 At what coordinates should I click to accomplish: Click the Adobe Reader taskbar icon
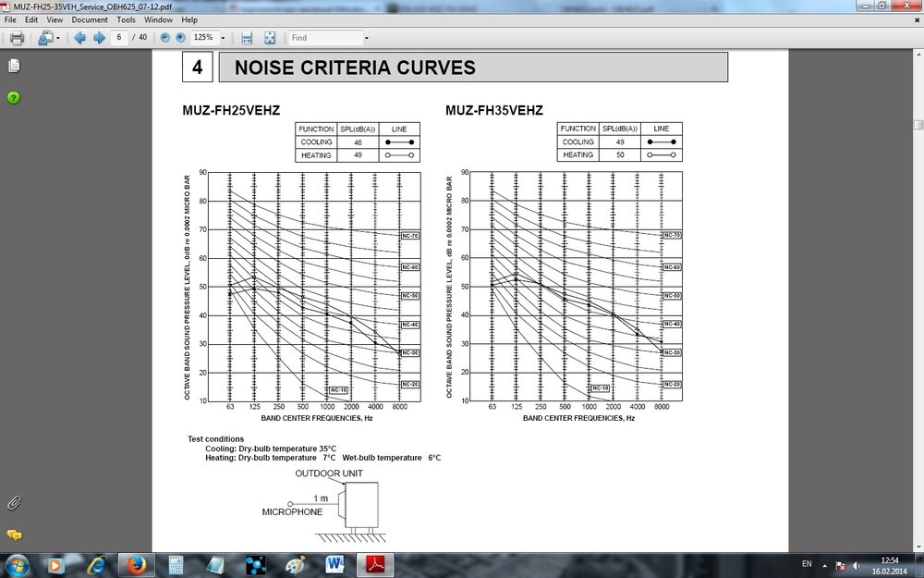tap(376, 566)
